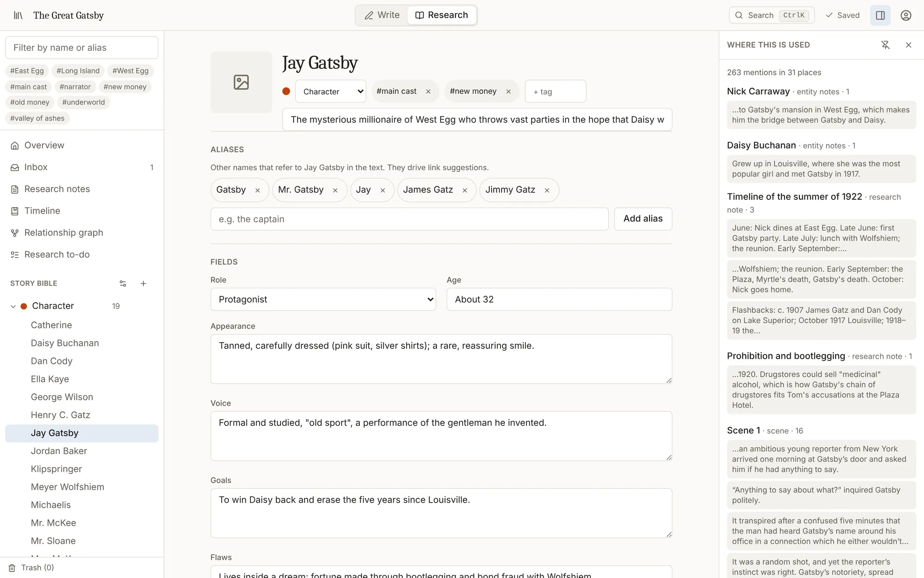This screenshot has height=578, width=924.
Task: Close the Where This Is Used panel
Action: click(908, 45)
